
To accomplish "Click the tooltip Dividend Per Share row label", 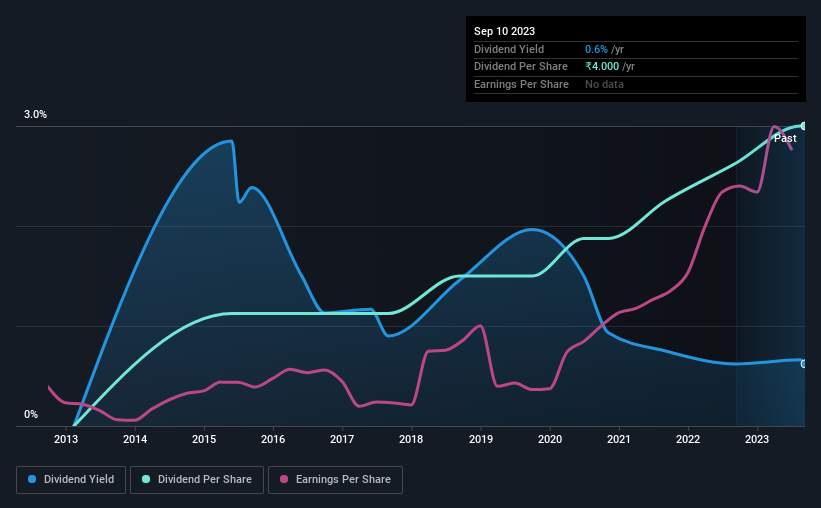I will pyautogui.click(x=520, y=67).
